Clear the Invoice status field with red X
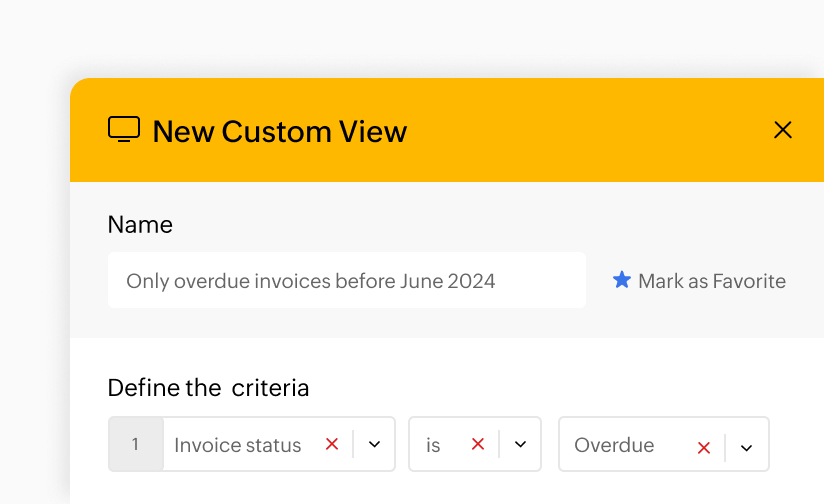This screenshot has height=504, width=824. 332,444
